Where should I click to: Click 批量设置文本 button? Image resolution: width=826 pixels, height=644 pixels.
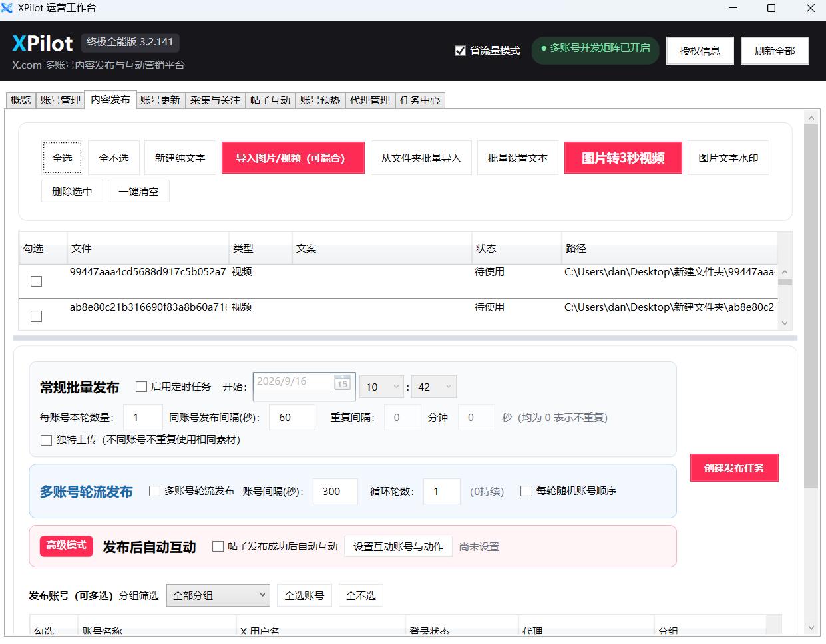point(518,158)
